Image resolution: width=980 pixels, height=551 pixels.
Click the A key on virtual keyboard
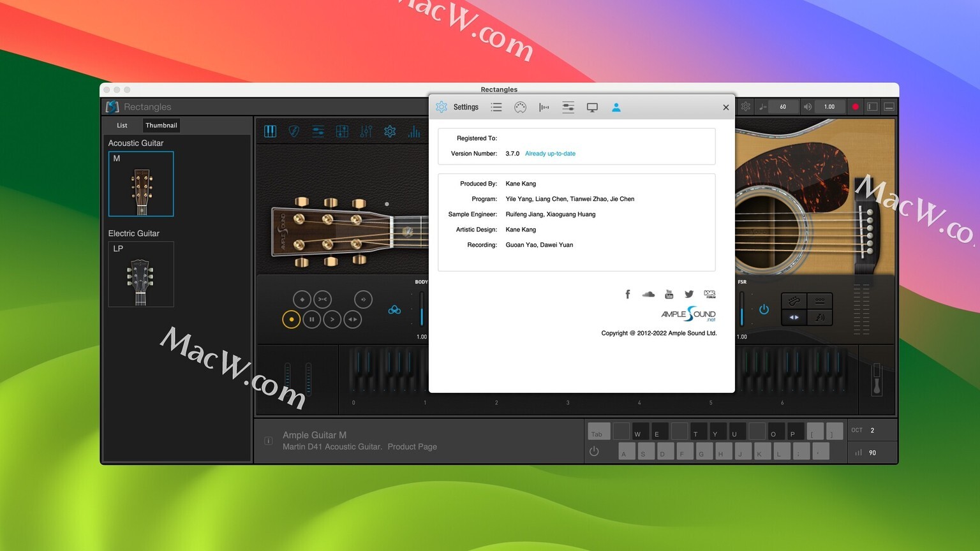[627, 451]
